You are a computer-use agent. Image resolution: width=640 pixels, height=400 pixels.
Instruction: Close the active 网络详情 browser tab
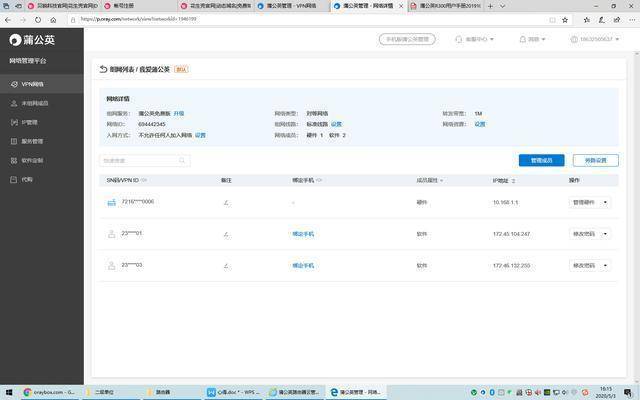(x=401, y=6)
